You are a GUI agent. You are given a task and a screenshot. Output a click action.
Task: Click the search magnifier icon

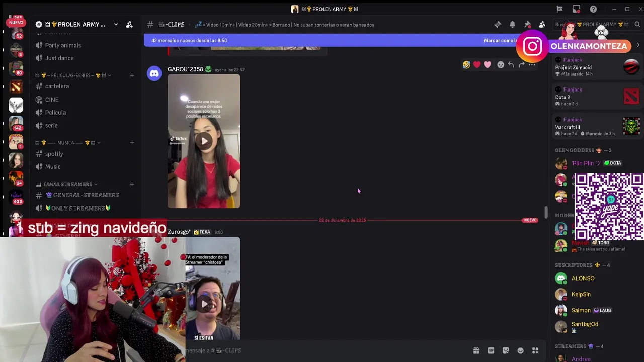click(x=637, y=24)
